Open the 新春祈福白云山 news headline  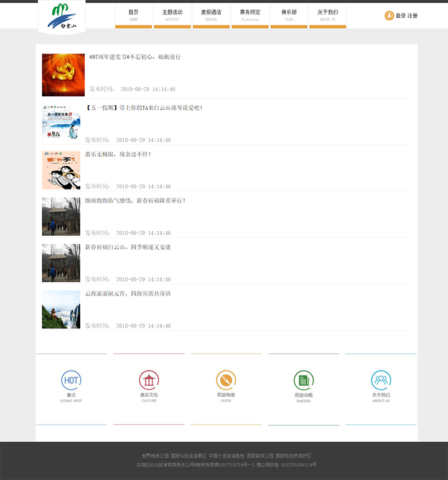(128, 247)
